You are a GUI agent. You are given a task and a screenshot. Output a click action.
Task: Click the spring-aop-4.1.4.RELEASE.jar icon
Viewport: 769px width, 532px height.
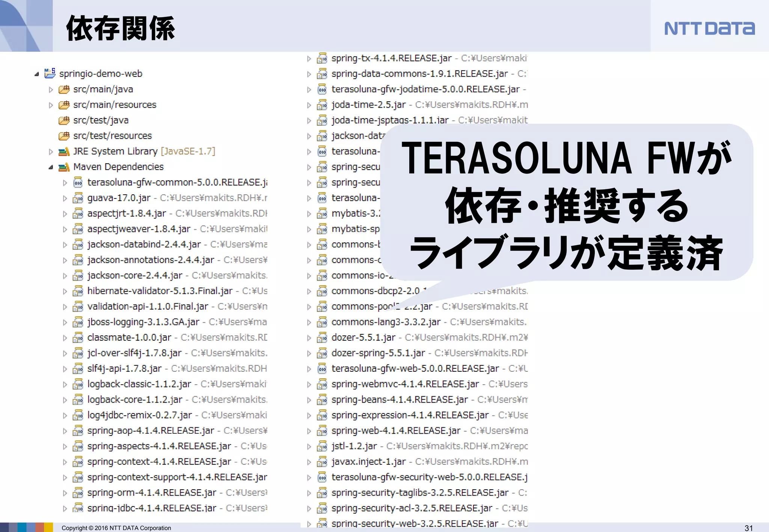pos(78,431)
